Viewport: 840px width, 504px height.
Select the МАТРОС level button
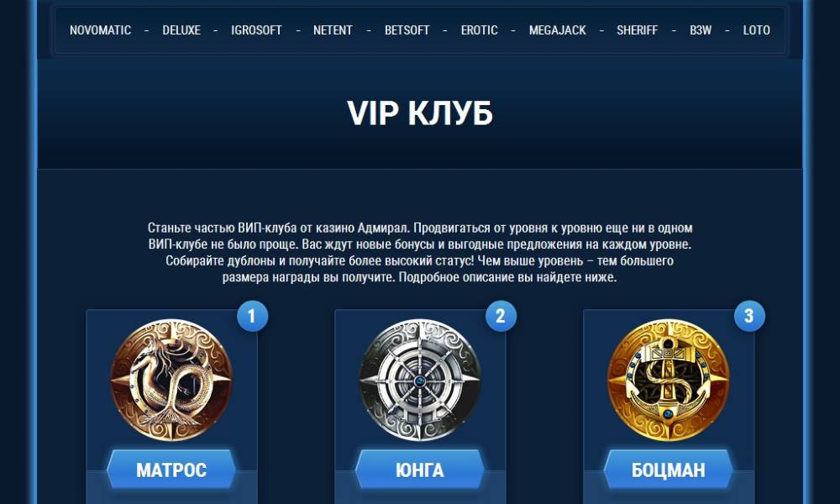tap(171, 470)
